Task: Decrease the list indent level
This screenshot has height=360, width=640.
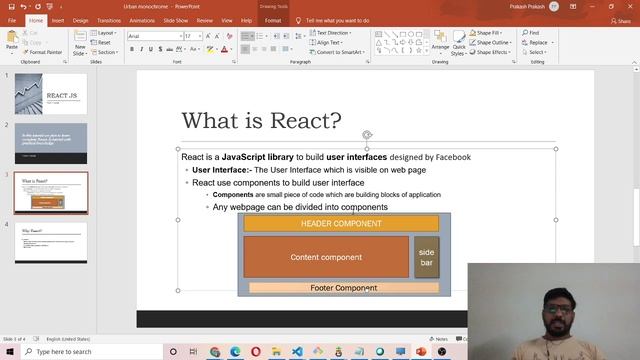Action: tap(277, 36)
